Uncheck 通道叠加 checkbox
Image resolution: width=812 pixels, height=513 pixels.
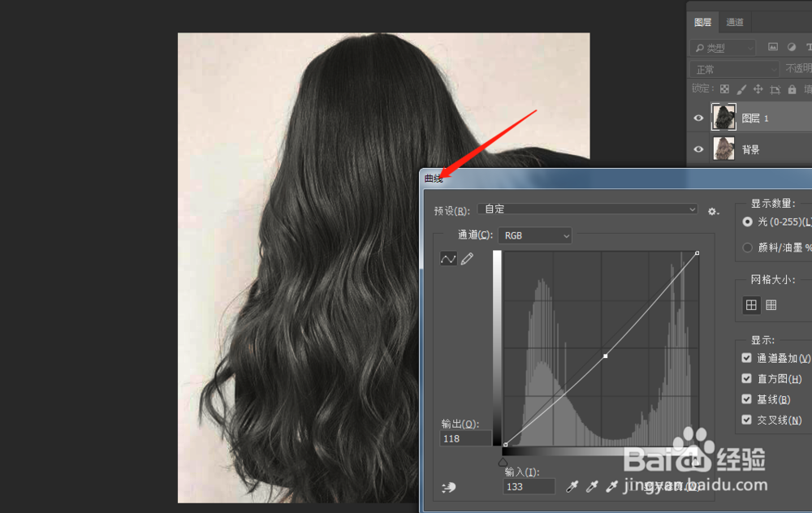(746, 358)
